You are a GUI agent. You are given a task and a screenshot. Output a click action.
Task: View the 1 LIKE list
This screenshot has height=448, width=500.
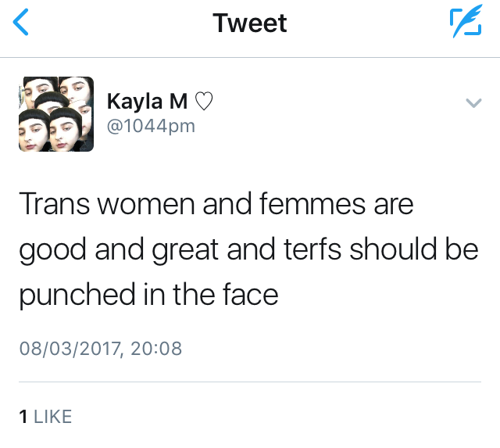click(45, 417)
